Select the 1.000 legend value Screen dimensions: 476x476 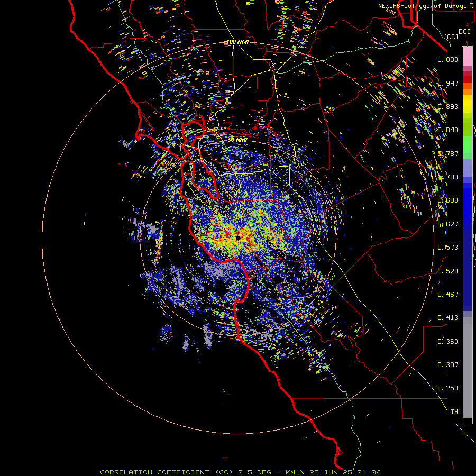coord(448,59)
